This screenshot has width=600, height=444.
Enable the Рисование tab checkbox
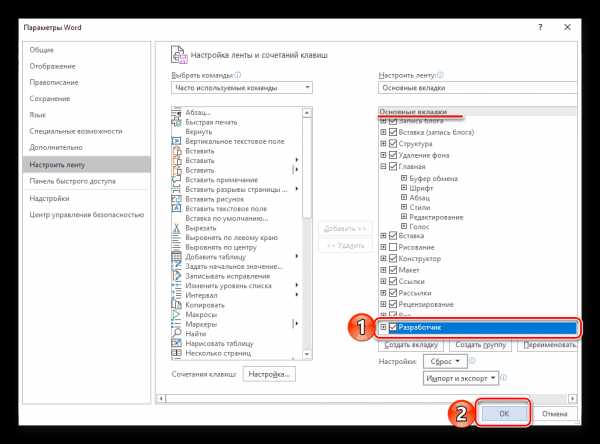pyautogui.click(x=393, y=247)
